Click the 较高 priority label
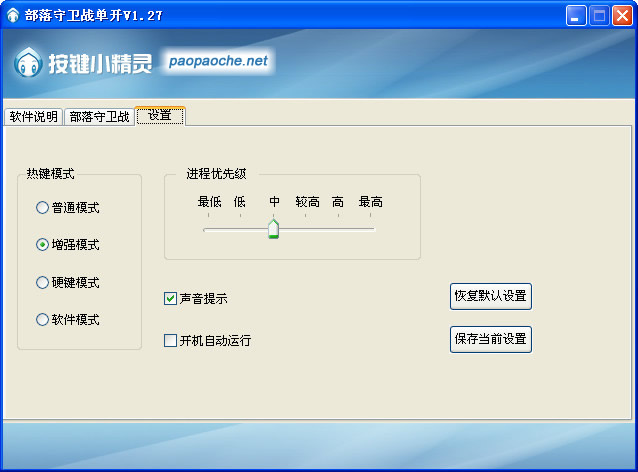The width and height of the screenshot is (638, 472). pyautogui.click(x=308, y=202)
